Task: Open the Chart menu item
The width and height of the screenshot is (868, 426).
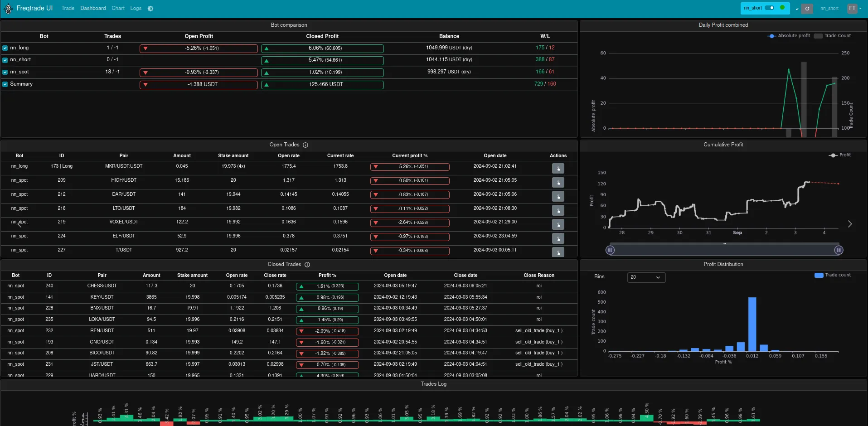Action: click(118, 9)
